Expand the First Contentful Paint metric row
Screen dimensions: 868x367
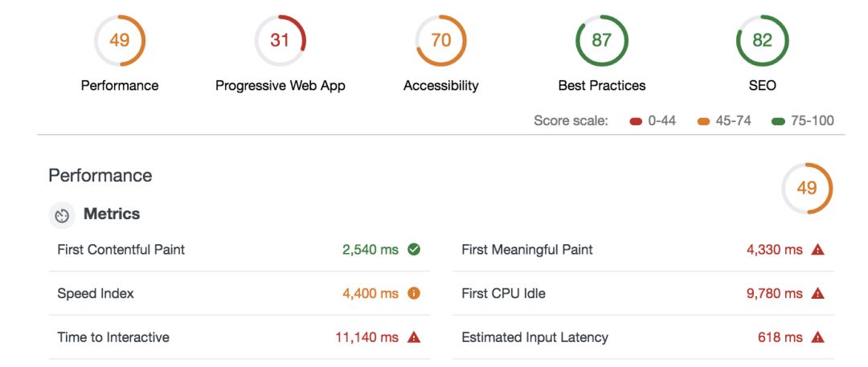click(121, 250)
